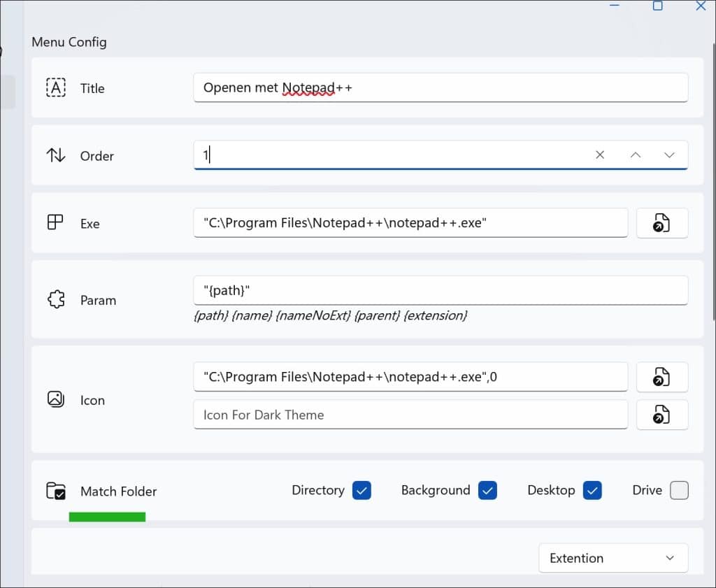Disable the Desktop checkbox
The height and width of the screenshot is (588, 716).
pyautogui.click(x=592, y=490)
